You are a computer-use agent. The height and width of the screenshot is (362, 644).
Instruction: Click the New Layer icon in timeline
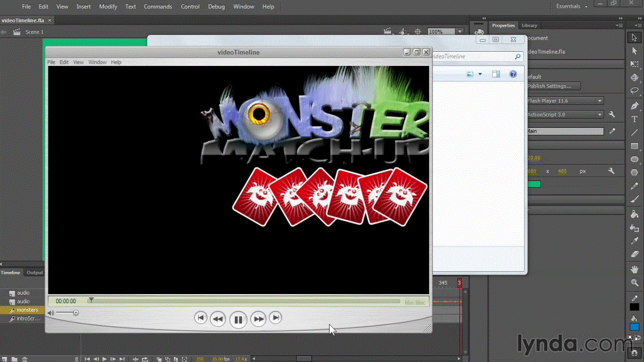(x=6, y=359)
